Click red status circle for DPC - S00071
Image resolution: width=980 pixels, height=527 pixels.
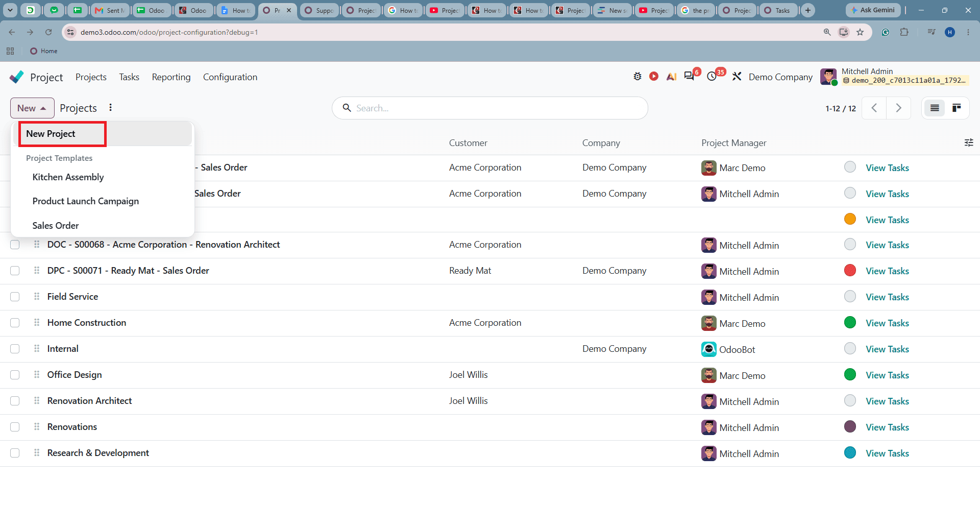point(850,270)
